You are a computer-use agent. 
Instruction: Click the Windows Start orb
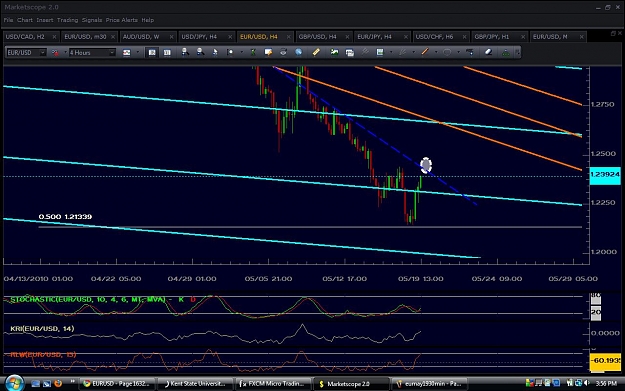[x=14, y=383]
